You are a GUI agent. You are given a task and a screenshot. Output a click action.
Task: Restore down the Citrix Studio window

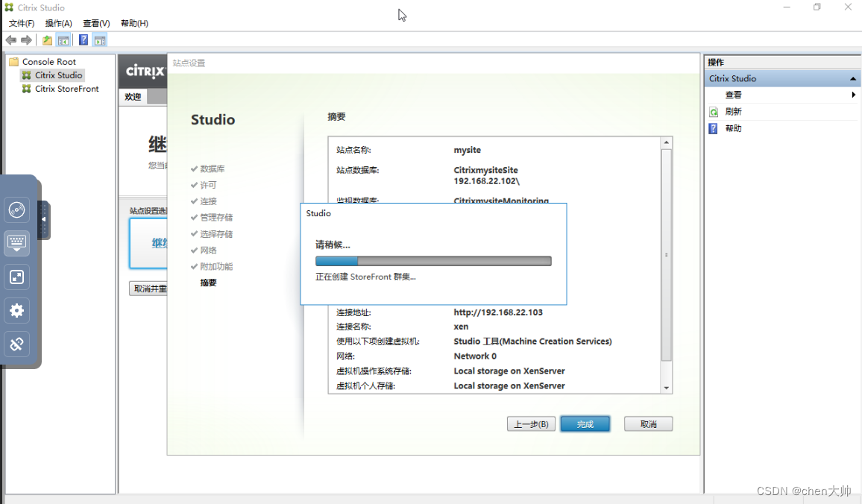[817, 7]
